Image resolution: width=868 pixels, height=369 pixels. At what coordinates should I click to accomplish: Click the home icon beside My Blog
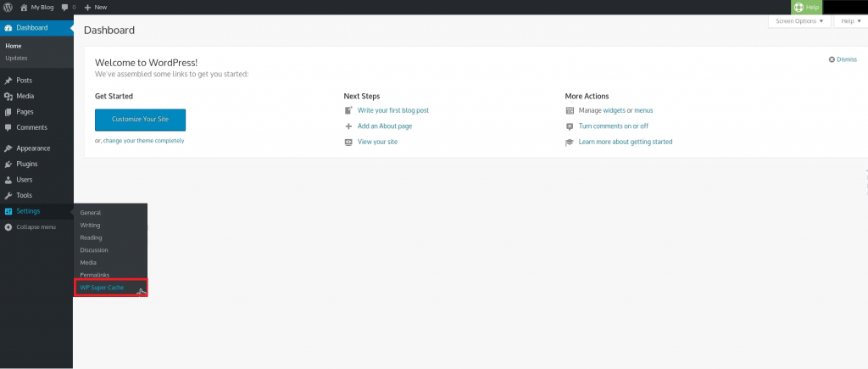(24, 7)
